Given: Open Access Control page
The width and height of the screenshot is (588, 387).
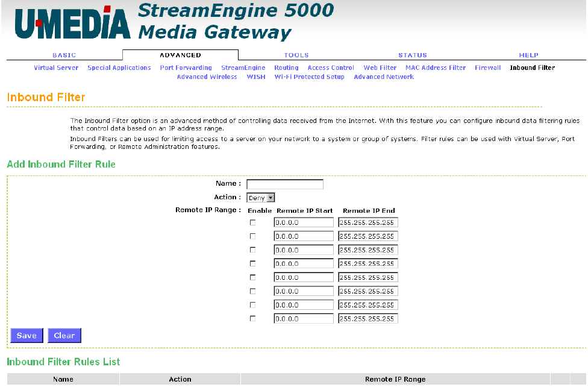Looking at the screenshot, I should tap(331, 68).
